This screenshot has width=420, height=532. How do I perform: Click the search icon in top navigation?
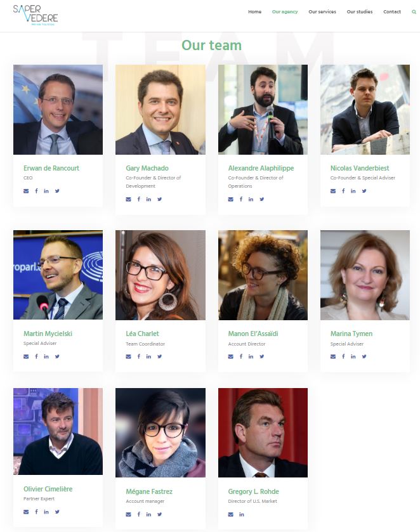[414, 12]
